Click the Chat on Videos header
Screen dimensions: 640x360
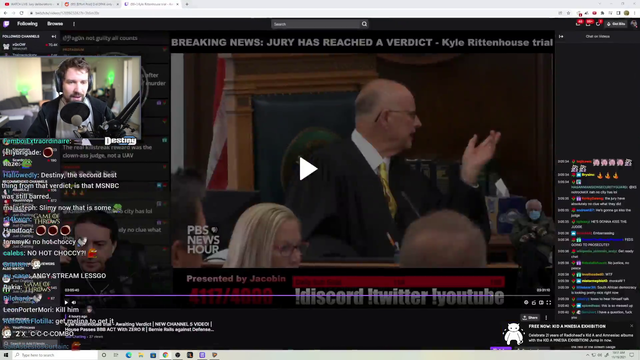(598, 36)
